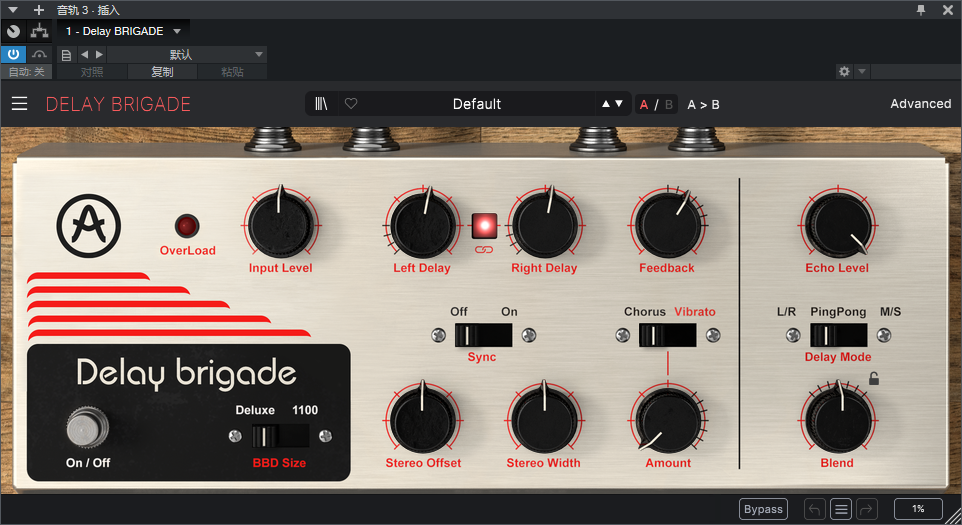The image size is (962, 525).
Task: Open the preset library browser icon
Action: click(321, 104)
